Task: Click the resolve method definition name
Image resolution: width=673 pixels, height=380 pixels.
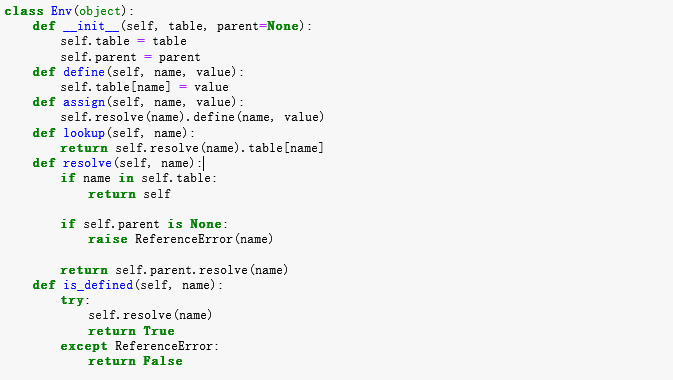Action: tap(87, 163)
